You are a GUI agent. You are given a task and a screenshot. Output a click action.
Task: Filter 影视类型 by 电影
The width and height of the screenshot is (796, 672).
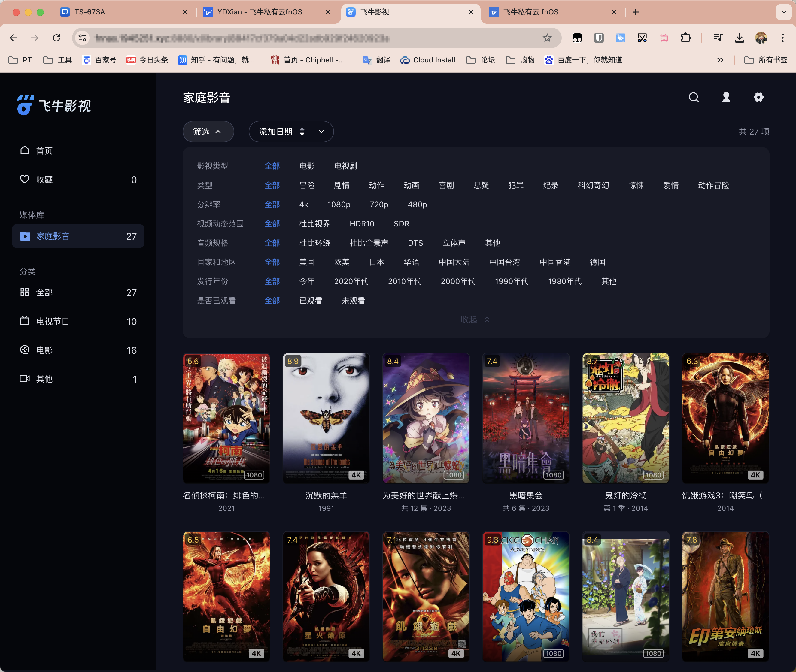(x=307, y=166)
